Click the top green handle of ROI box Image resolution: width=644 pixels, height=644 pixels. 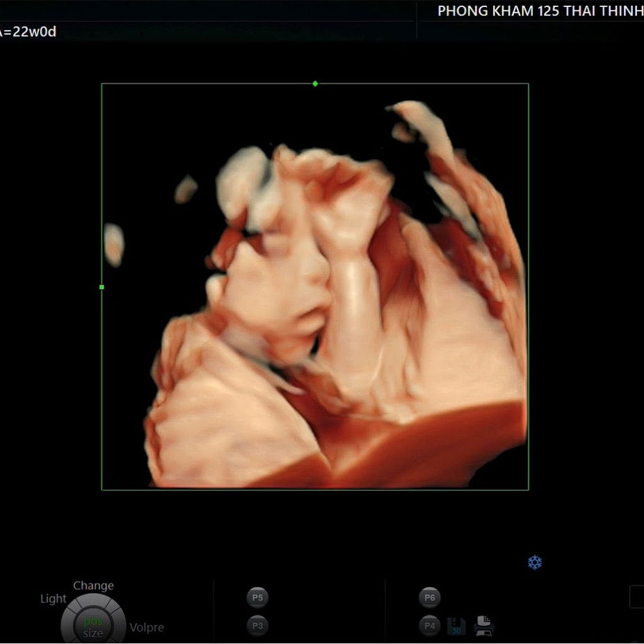(315, 83)
